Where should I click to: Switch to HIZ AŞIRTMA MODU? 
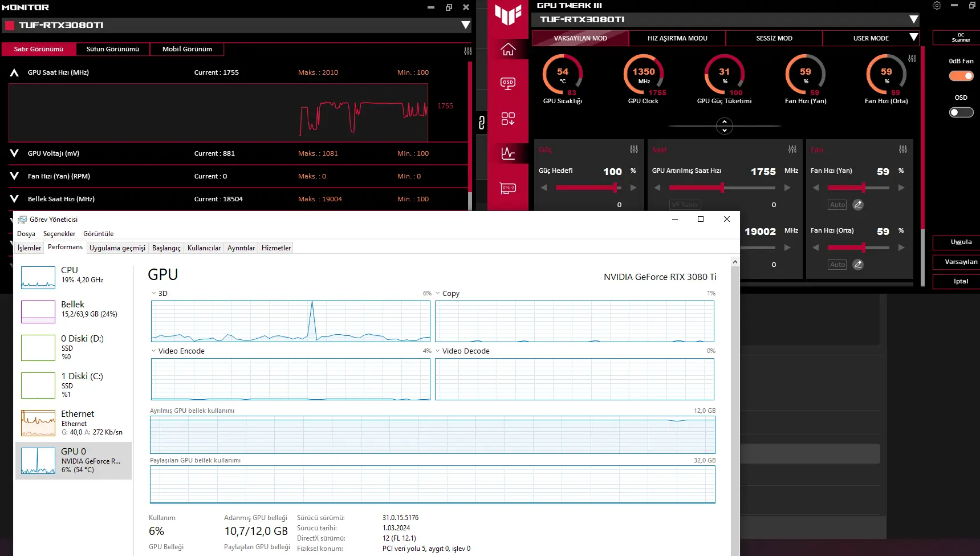point(677,38)
